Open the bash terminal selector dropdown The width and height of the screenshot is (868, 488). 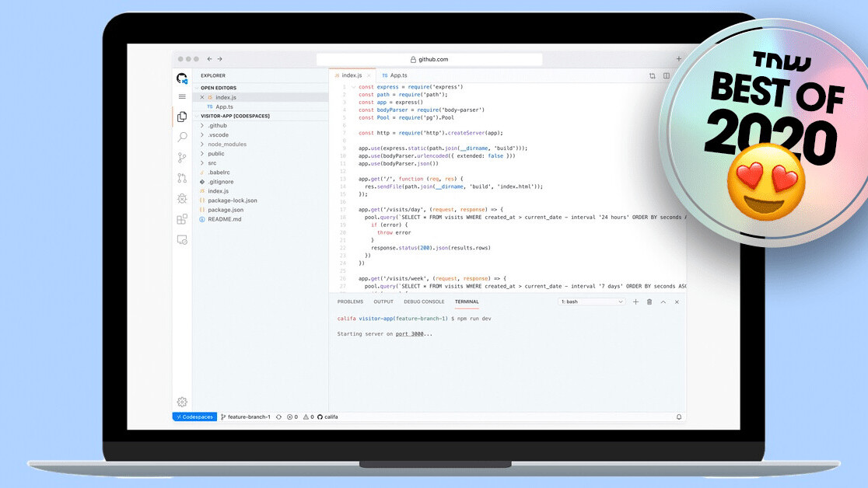(x=591, y=302)
